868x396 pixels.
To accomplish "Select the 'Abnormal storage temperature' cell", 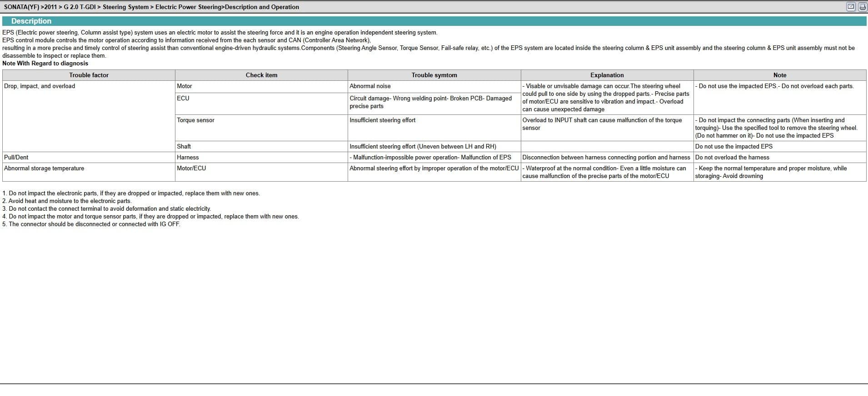I will click(44, 168).
